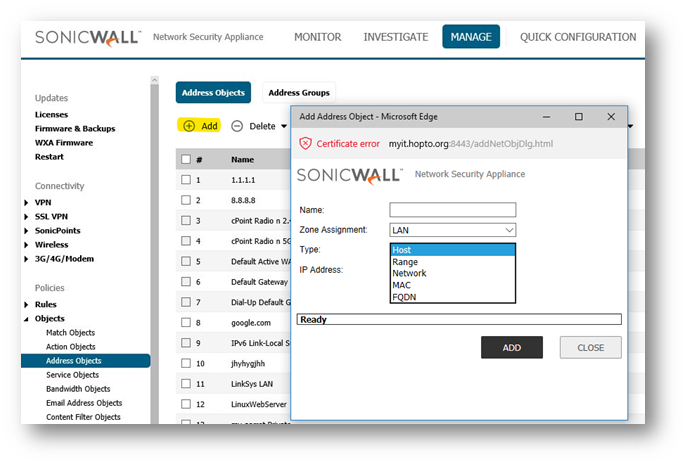Check the box for row 8.8.8.8
Image resolution: width=687 pixels, height=466 pixels.
[186, 200]
